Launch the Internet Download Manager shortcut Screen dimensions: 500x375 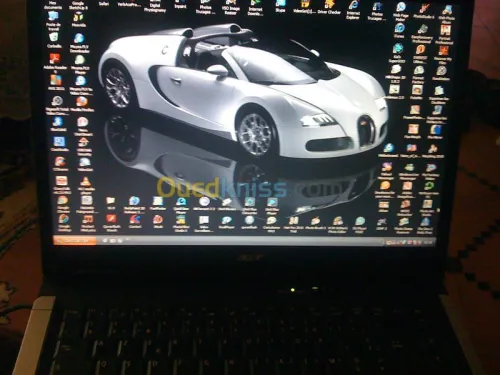click(255, 8)
